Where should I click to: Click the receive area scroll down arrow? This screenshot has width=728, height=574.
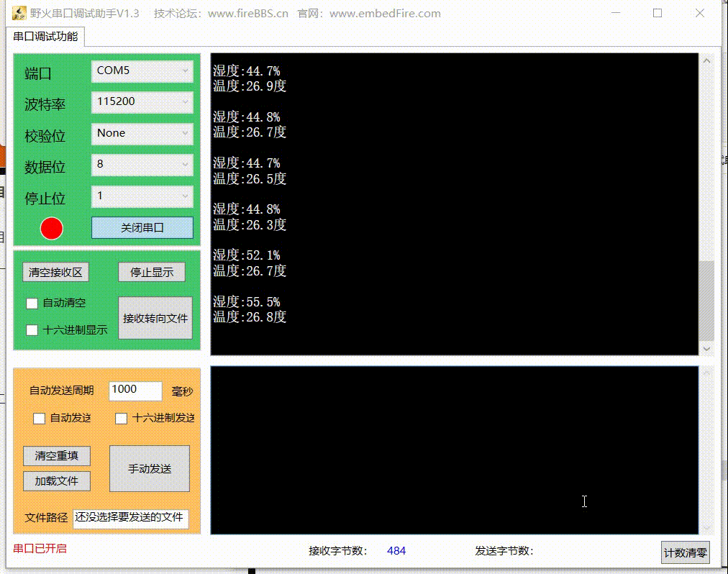(706, 348)
